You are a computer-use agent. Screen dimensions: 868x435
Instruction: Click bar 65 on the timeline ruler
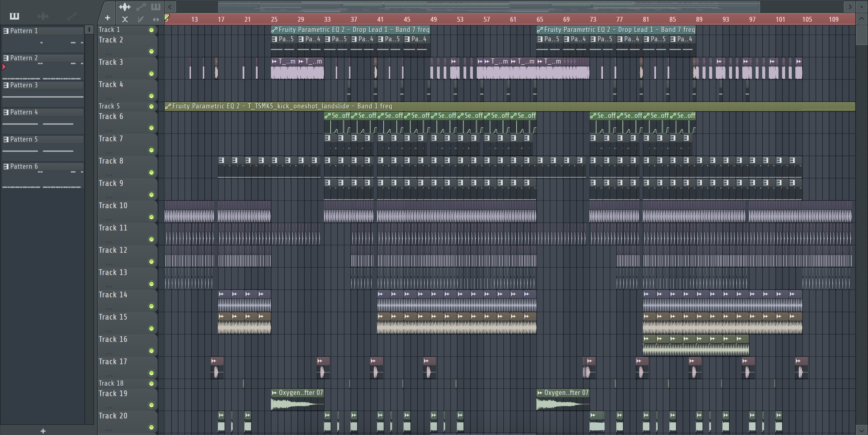(539, 19)
